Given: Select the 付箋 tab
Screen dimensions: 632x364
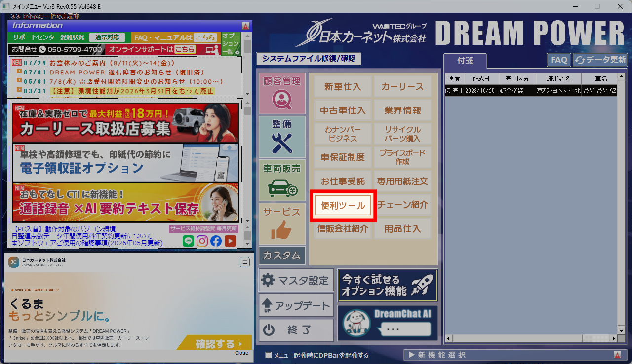Looking at the screenshot, I should point(465,60).
